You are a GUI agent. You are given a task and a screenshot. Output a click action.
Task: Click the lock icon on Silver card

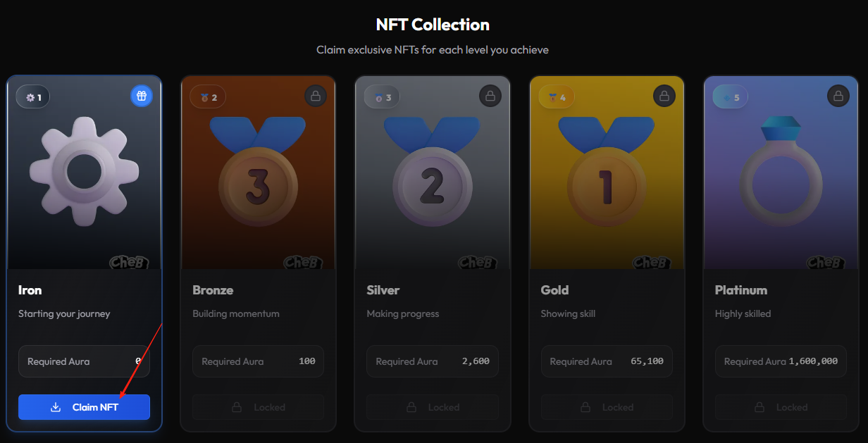tap(490, 96)
